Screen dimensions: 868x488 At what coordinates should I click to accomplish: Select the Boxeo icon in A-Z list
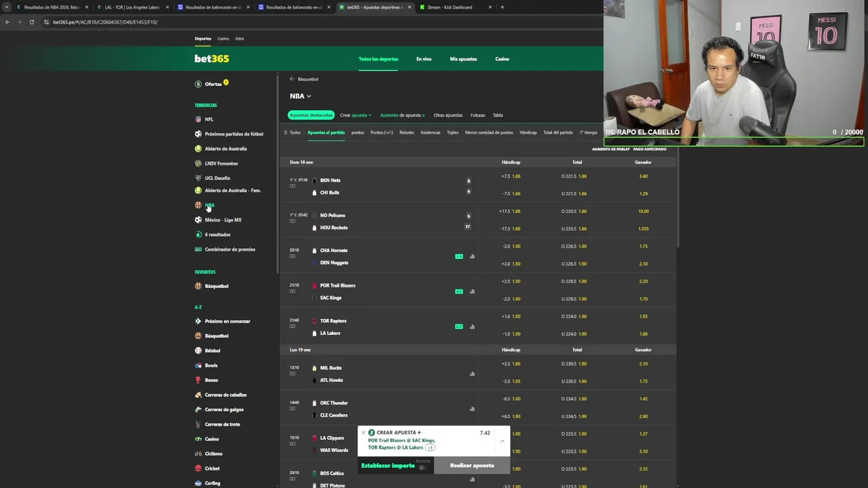pyautogui.click(x=198, y=380)
